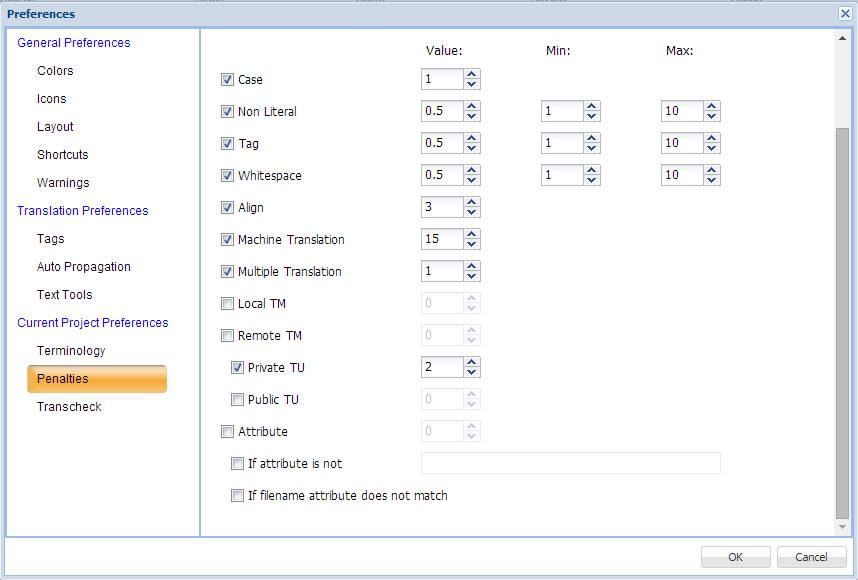Image resolution: width=858 pixels, height=580 pixels.
Task: Go to the Shortcuts preferences section
Action: (62, 154)
